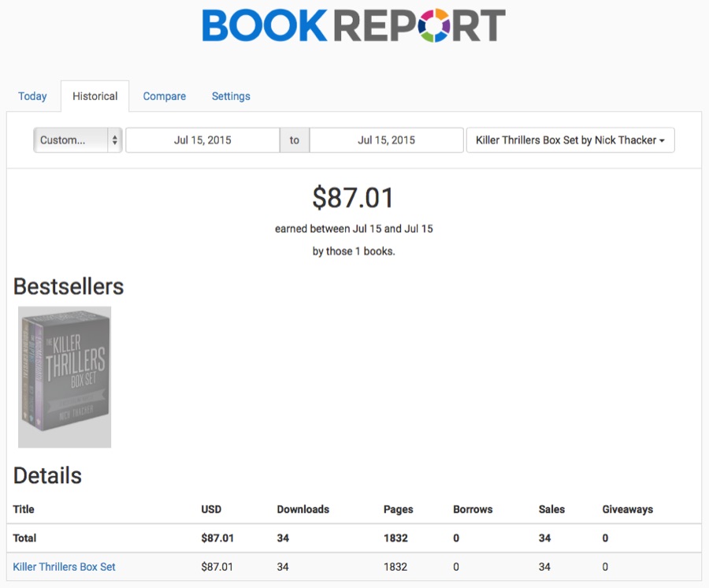Click the Killer Thrillers box set cover
This screenshot has width=709, height=588.
coord(65,377)
